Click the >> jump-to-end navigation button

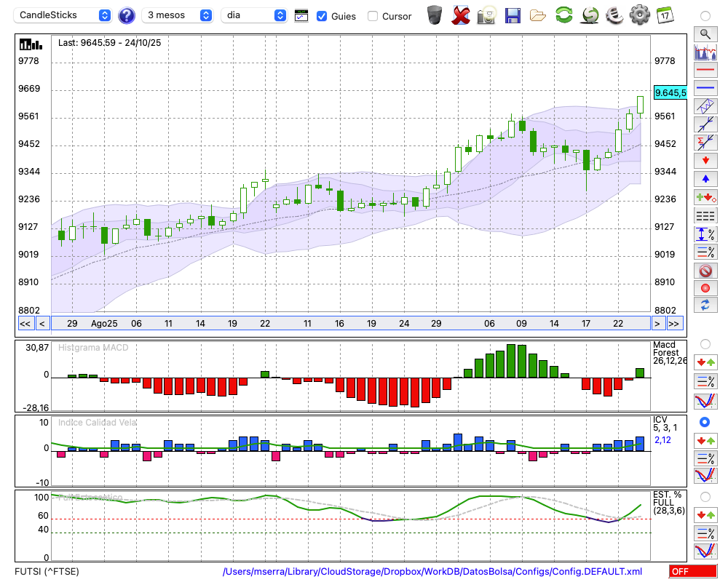pos(675,323)
